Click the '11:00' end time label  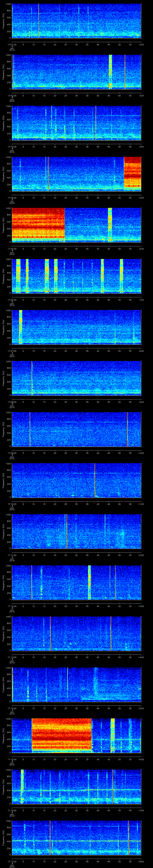click(141, 504)
